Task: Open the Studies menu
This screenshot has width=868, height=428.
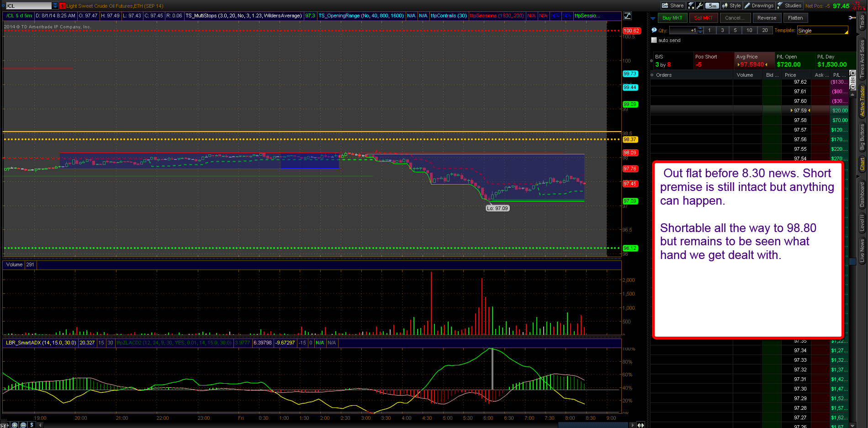Action: click(789, 5)
